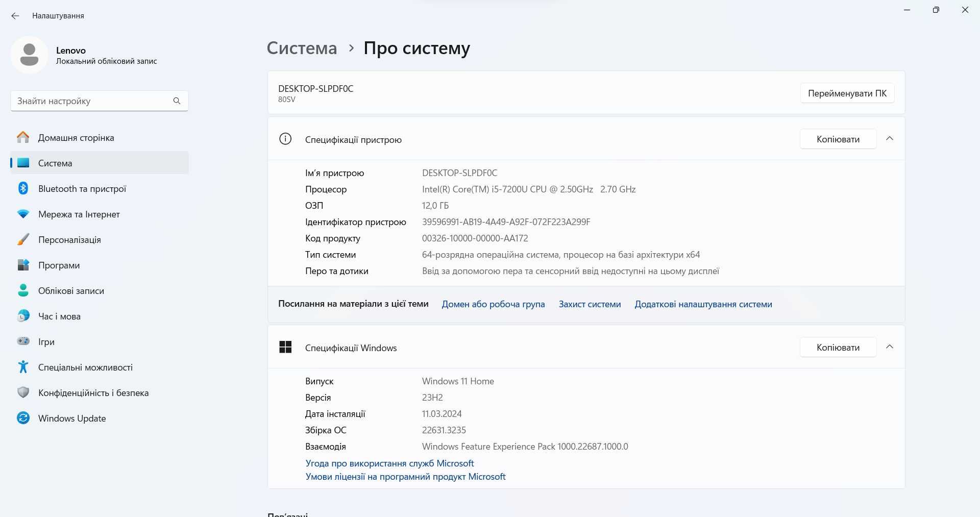This screenshot has width=980, height=517.
Task: Click the Home page house icon
Action: (23, 137)
